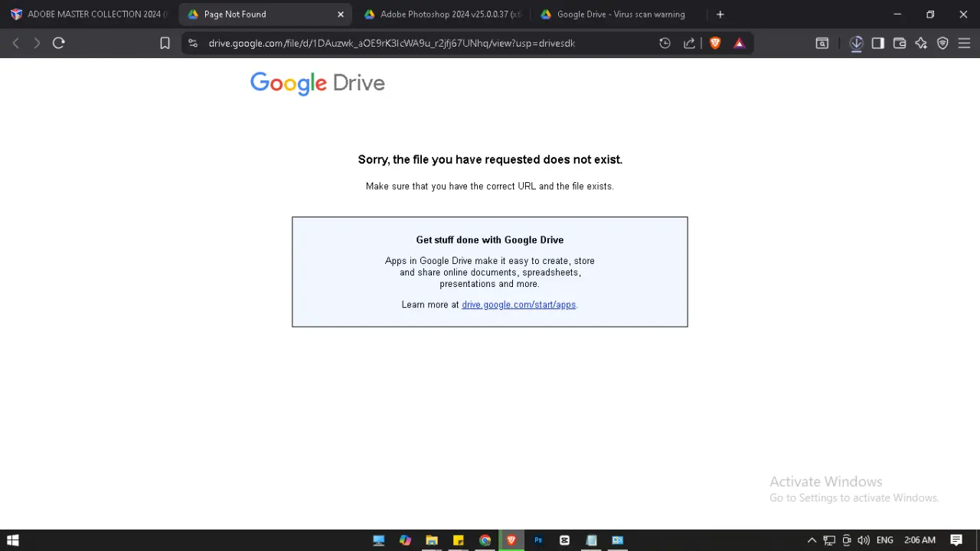980x551 pixels.
Task: Click the forward navigation arrow
Action: 37,44
